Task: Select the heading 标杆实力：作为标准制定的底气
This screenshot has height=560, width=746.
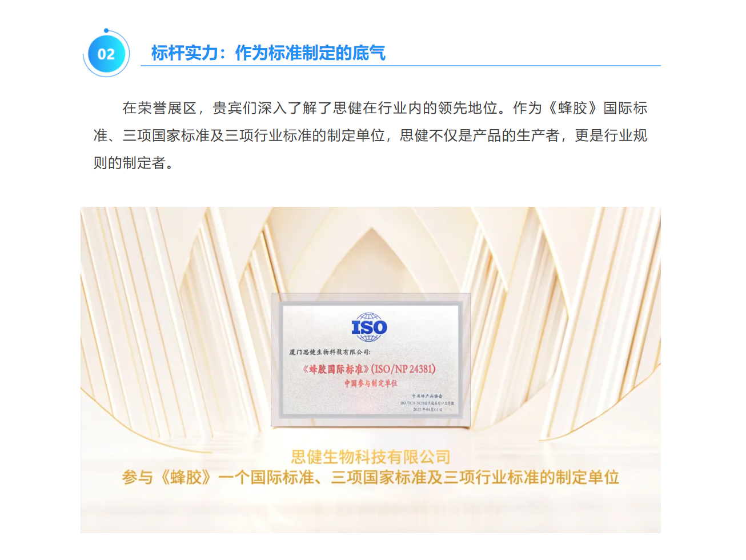Action: pyautogui.click(x=268, y=53)
